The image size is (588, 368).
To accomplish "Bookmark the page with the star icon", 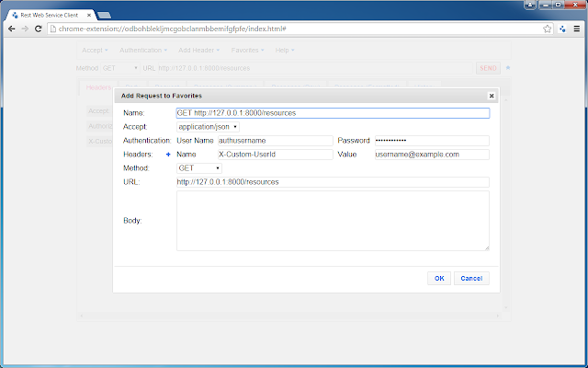I will 548,29.
